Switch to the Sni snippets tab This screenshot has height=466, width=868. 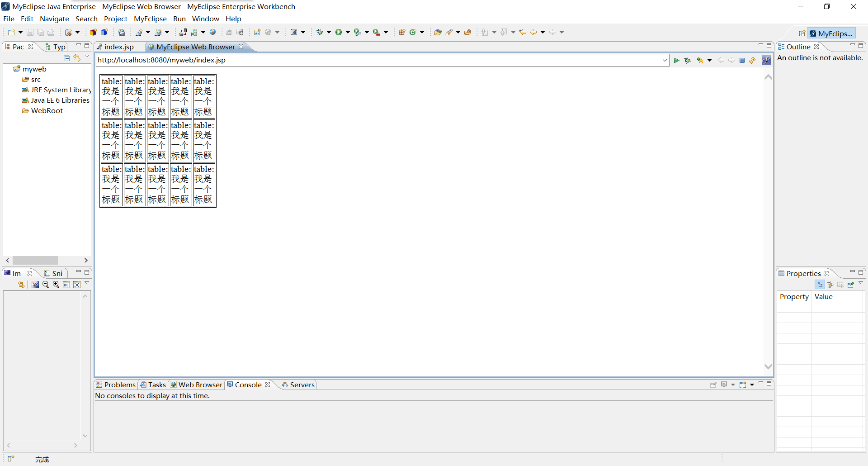point(53,273)
